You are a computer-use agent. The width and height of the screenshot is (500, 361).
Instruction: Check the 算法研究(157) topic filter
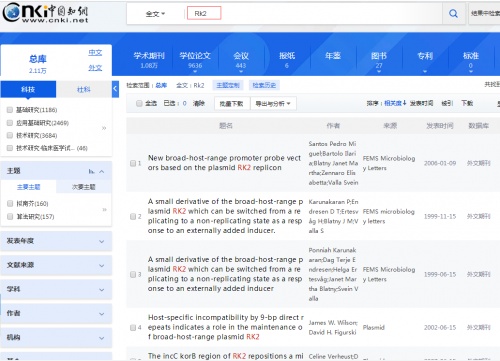[x=10, y=217]
